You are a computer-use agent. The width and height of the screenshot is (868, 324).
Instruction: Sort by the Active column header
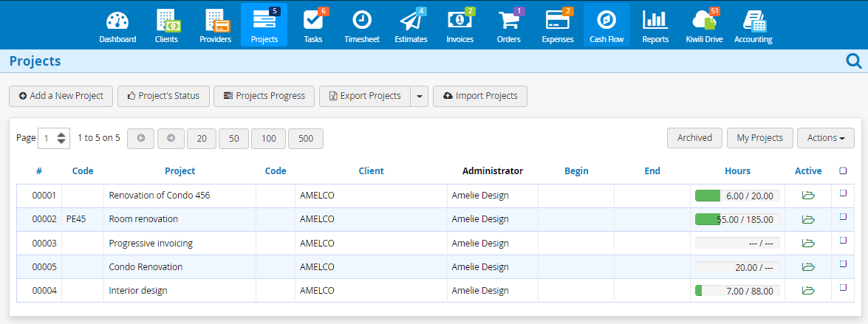(x=808, y=170)
